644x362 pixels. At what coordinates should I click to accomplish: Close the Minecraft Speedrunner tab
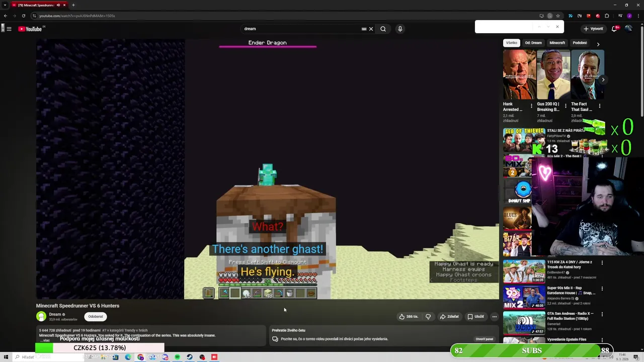65,5
